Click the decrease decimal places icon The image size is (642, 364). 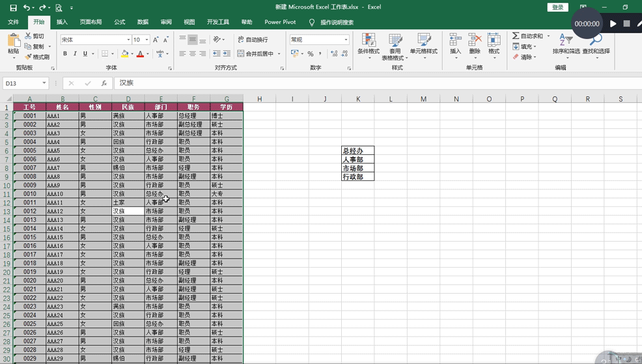(344, 53)
